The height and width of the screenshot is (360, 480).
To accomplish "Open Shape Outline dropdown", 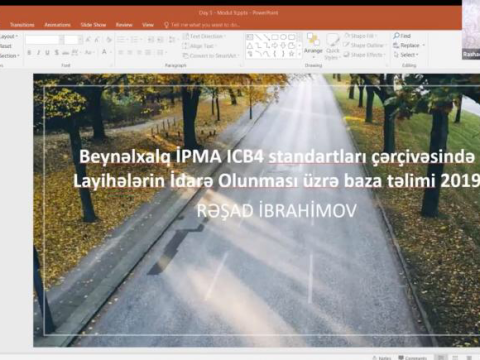I will click(x=364, y=45).
